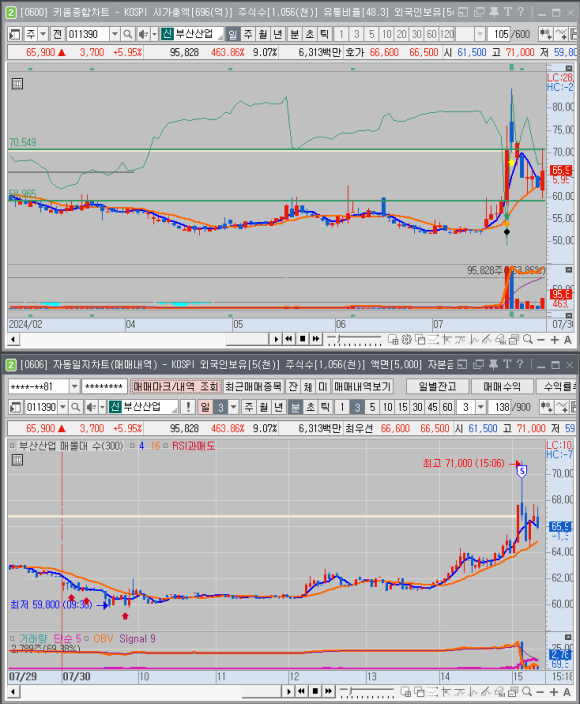
Task: Select 15-minute interval in bottom chart toolbar
Action: pyautogui.click(x=403, y=407)
